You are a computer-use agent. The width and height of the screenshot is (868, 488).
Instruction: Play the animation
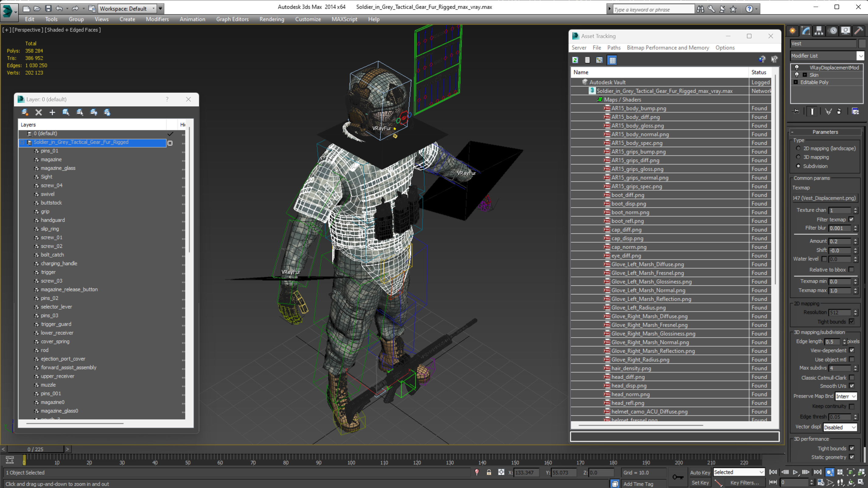click(795, 472)
